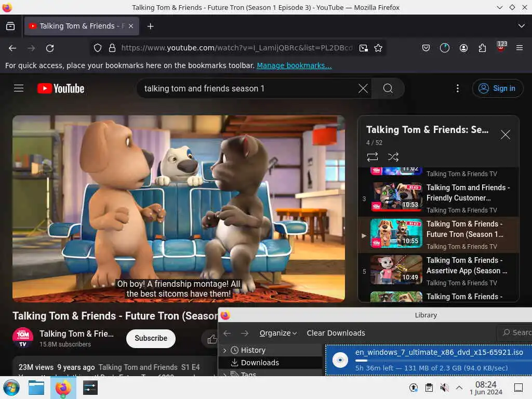Screen dimensions: 532x399
Task: Toggle loop playlist
Action: click(372, 157)
